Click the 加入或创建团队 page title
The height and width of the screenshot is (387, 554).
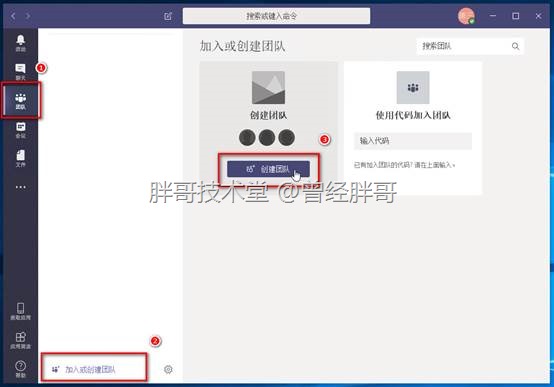point(242,46)
